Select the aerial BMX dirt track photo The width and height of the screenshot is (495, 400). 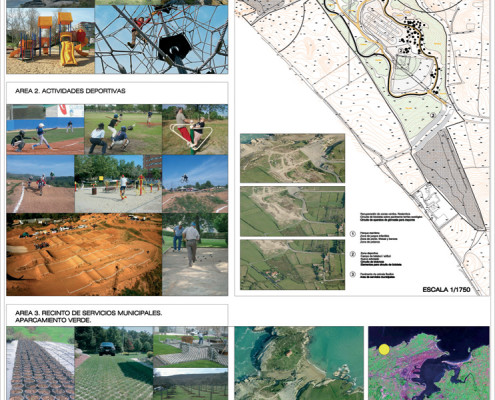[x=84, y=254]
